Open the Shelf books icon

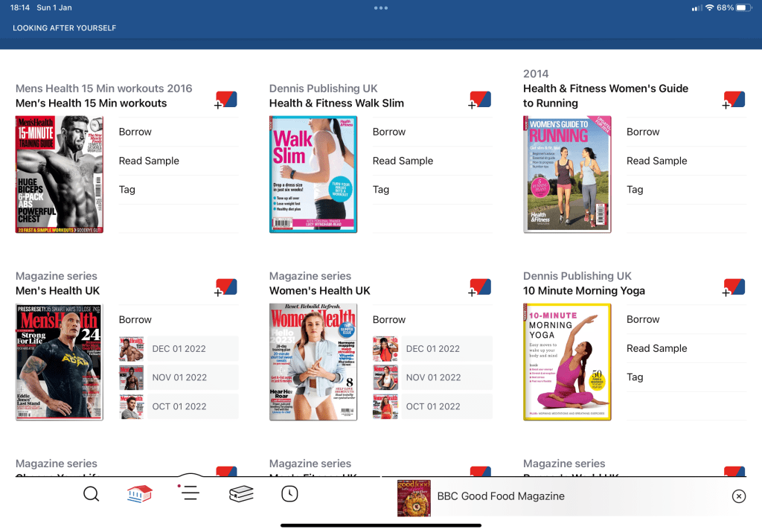[241, 494]
